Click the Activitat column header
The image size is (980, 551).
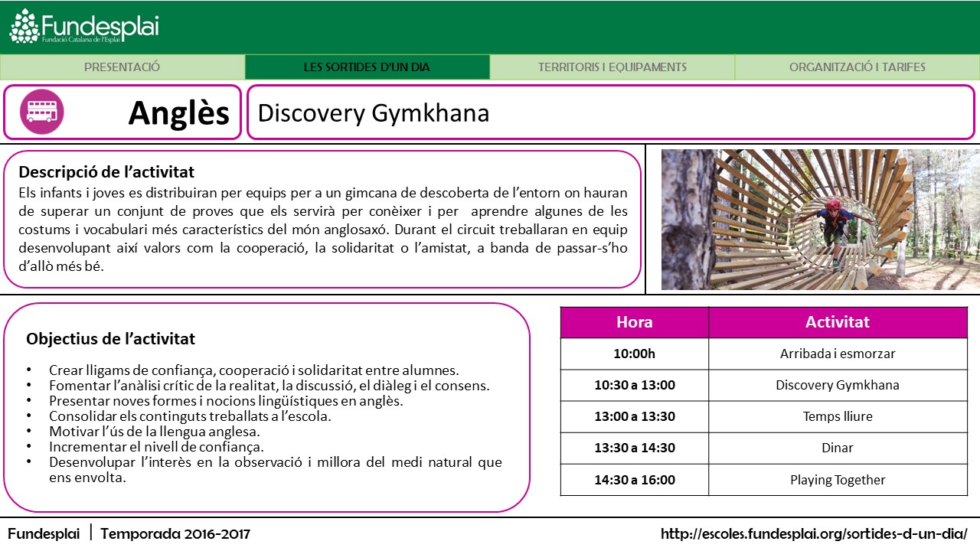[837, 322]
